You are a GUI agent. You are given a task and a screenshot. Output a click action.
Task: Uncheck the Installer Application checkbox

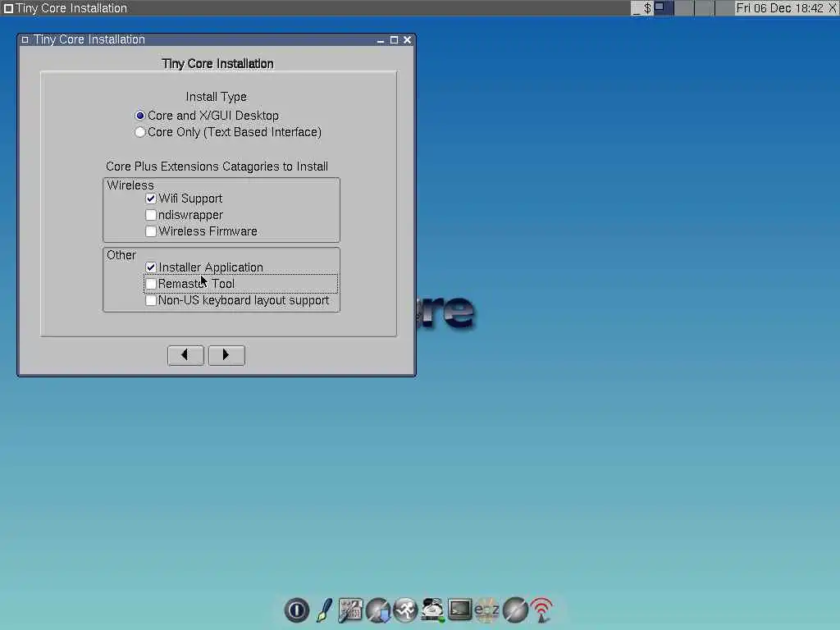pos(151,267)
